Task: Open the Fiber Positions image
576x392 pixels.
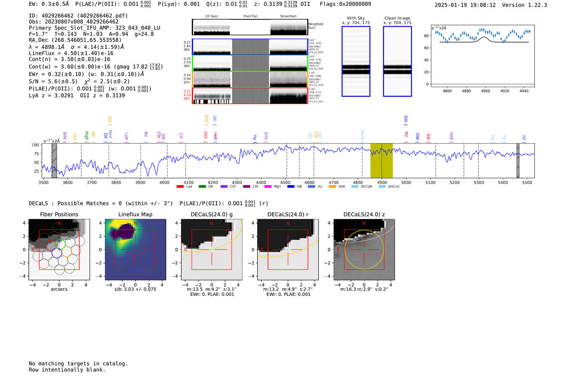Action: tap(59, 250)
